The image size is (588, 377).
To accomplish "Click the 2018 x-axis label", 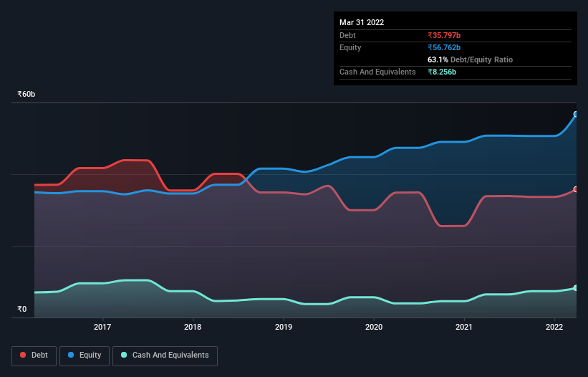I will (193, 327).
